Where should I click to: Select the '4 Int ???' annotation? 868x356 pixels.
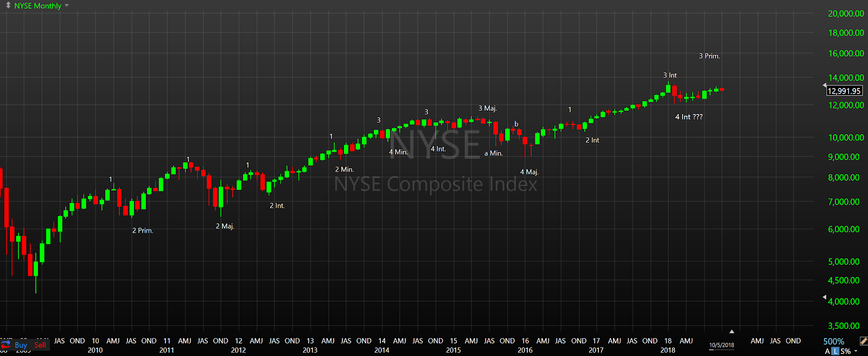pyautogui.click(x=688, y=117)
